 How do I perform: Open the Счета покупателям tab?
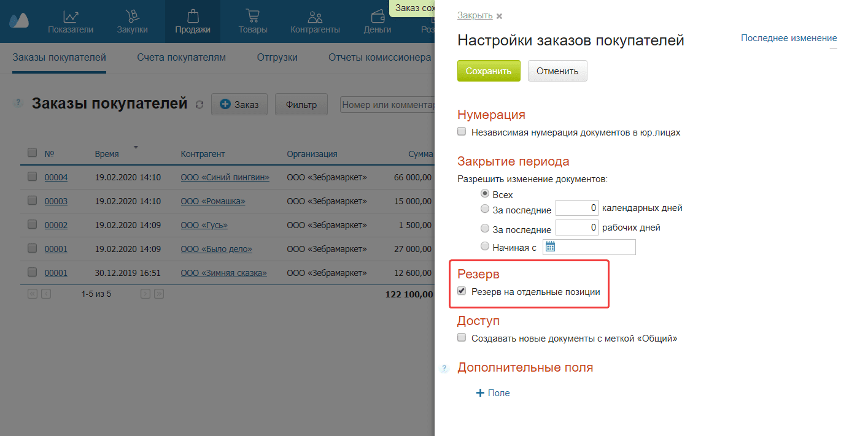[182, 57]
